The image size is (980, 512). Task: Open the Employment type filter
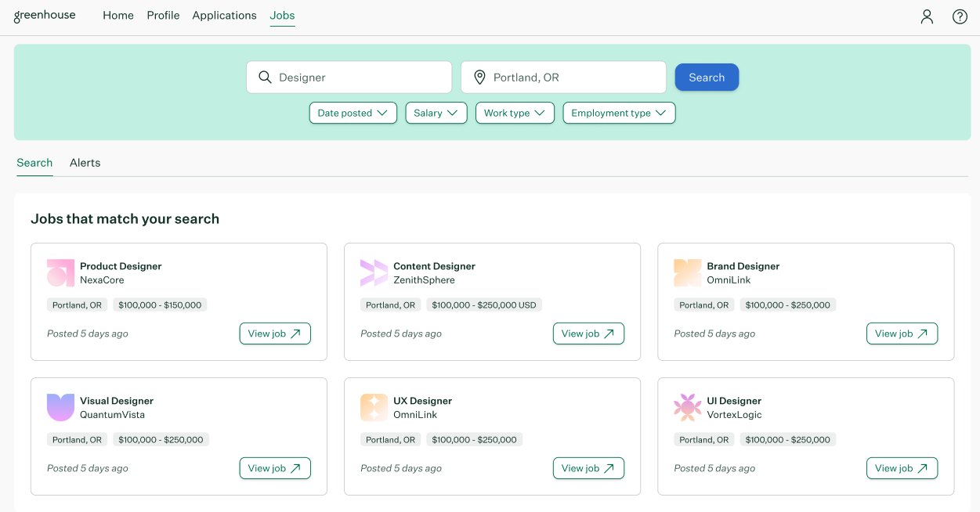[619, 113]
